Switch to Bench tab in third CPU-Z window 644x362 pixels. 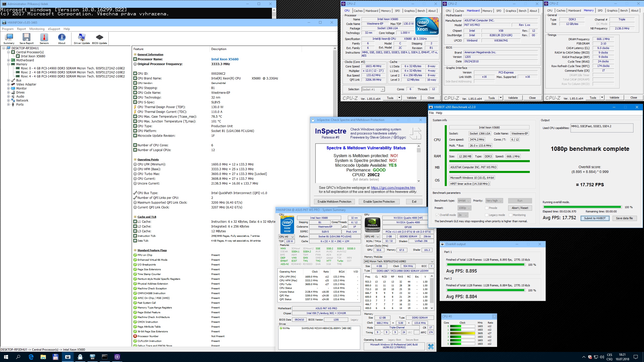(x=624, y=11)
